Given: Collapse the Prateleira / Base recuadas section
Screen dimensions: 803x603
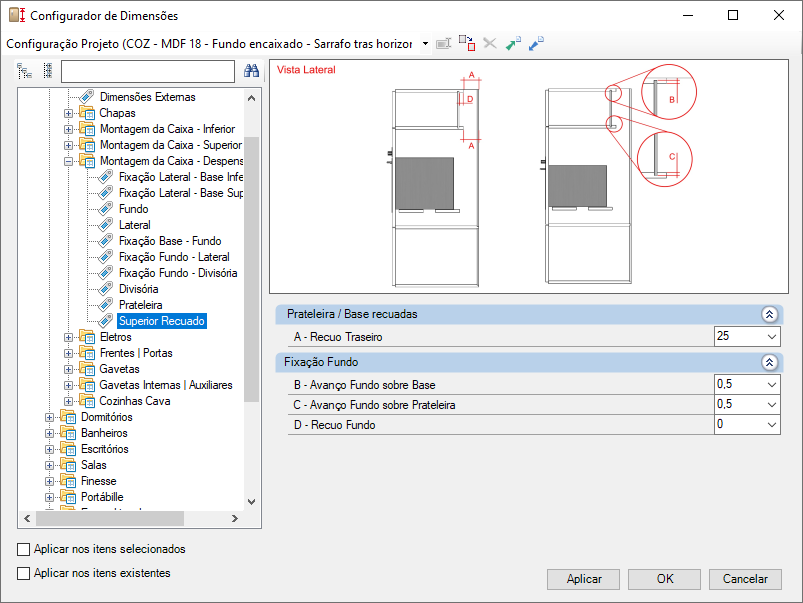Looking at the screenshot, I should (769, 314).
